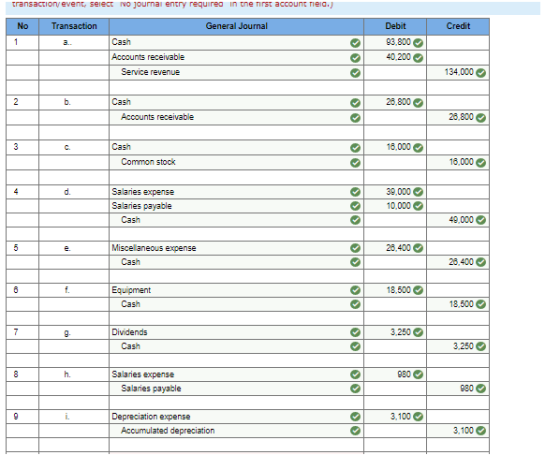Screen dimensions: 560x455
Task: Click the credit amount 26,400
Action: point(461,262)
